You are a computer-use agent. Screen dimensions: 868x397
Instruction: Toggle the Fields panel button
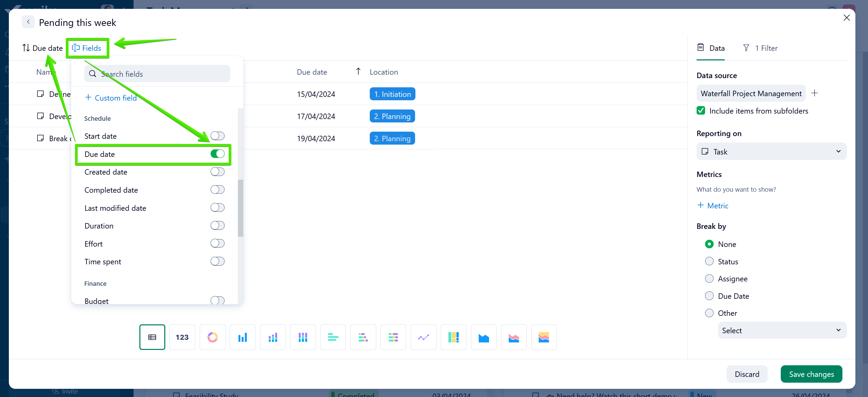[x=87, y=48]
